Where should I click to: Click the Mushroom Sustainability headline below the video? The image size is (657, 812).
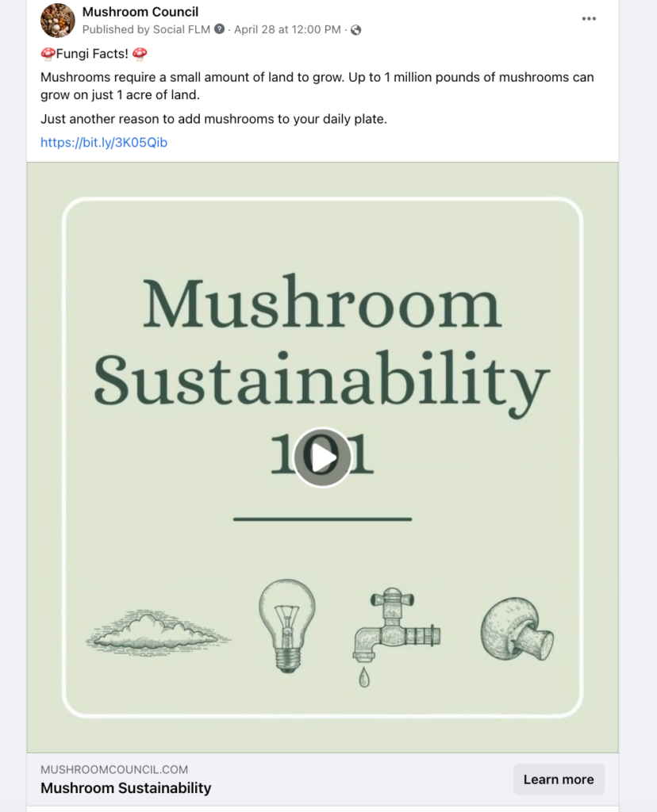pyautogui.click(x=126, y=787)
